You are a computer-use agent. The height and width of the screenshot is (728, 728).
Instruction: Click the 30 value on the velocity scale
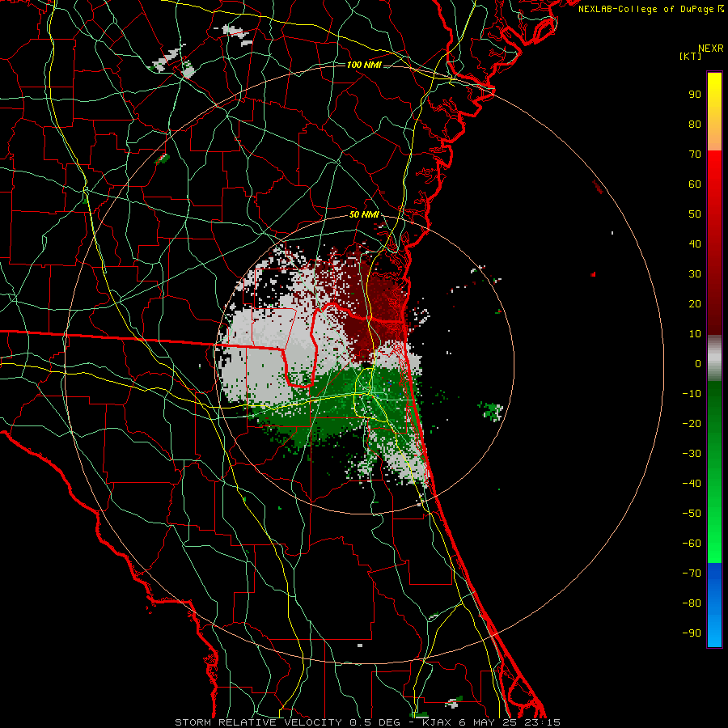tap(695, 274)
